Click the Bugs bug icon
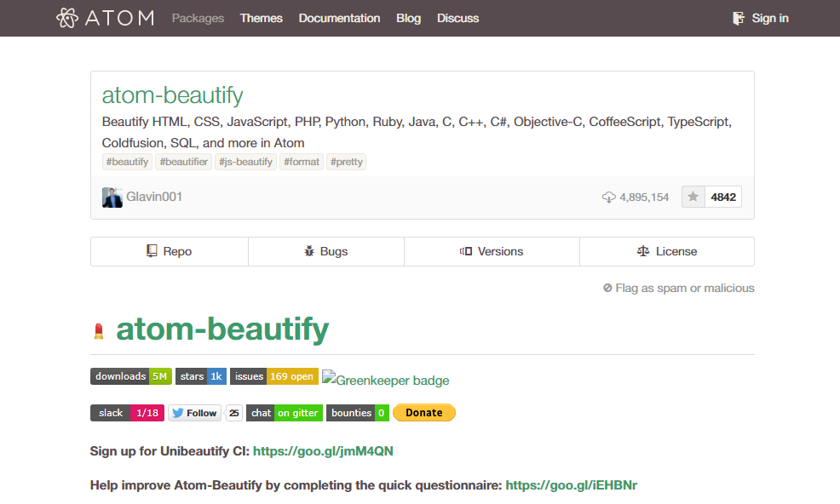Screen dimensions: 840x504 [309, 251]
